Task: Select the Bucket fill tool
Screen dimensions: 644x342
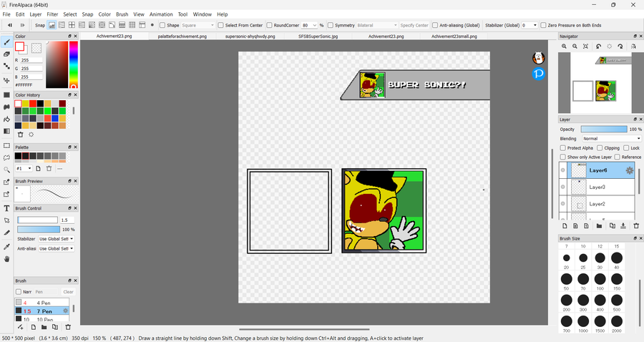Action: tap(6, 119)
